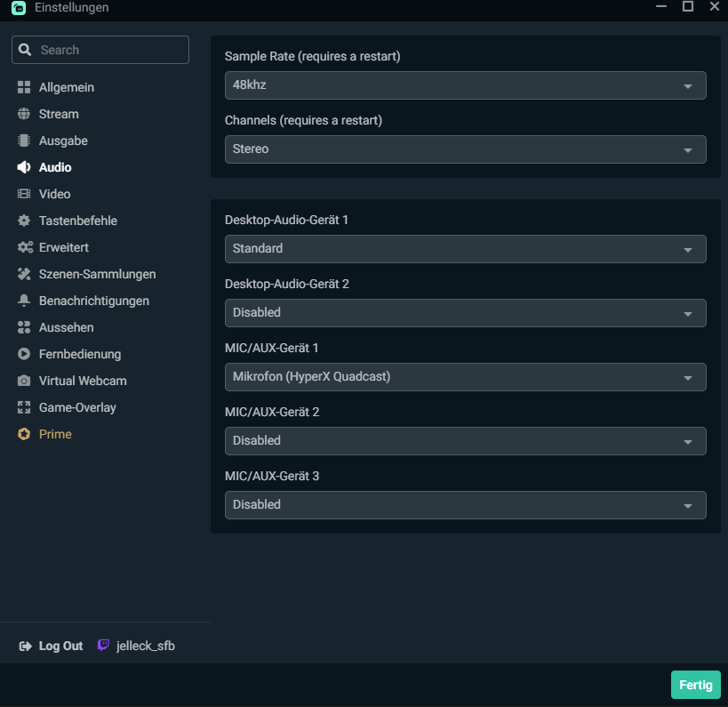The width and height of the screenshot is (728, 707).
Task: Change MIC/AUX-Gerät 1 HyperX Quadcast selection
Action: [465, 377]
